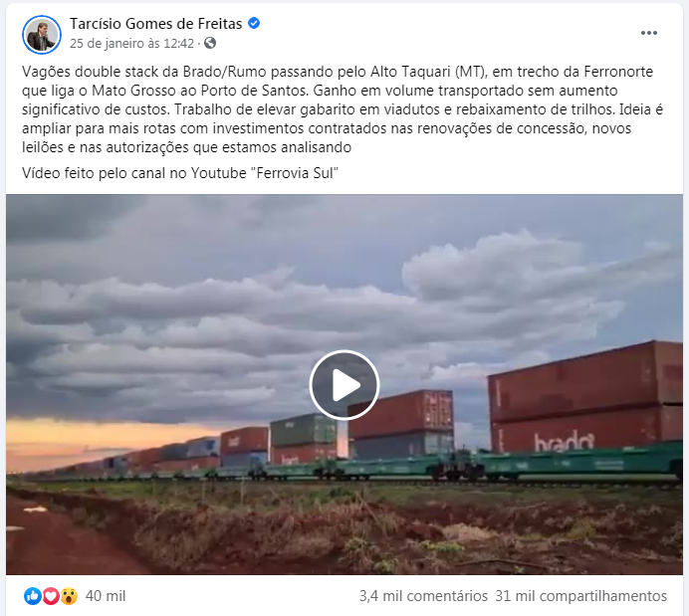
Task: Click the line 'Vídeo feito pelo canal no Youtube'
Action: (x=180, y=173)
